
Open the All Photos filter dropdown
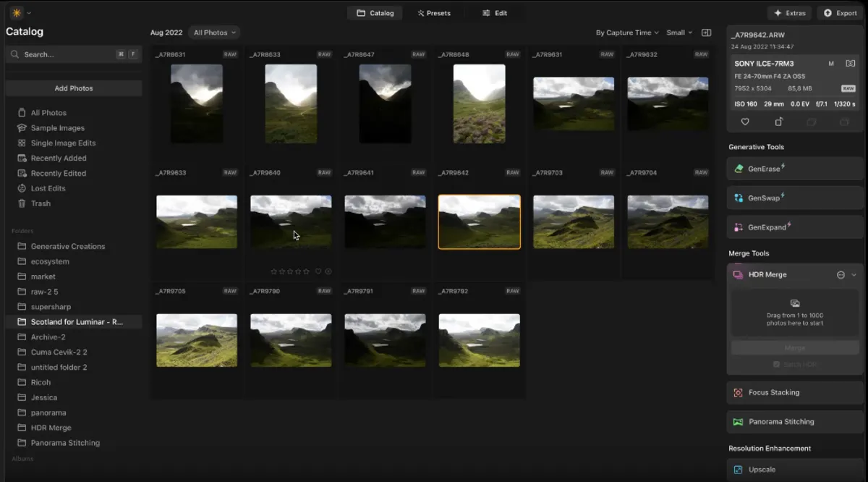point(215,32)
